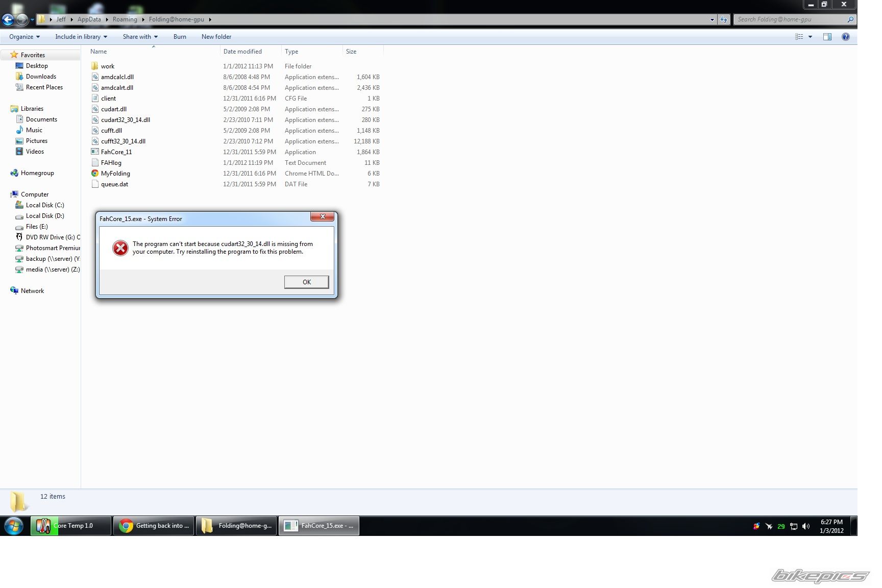Open Local Disk (D:)
Viewport: 882px width, 588px height.
click(45, 216)
